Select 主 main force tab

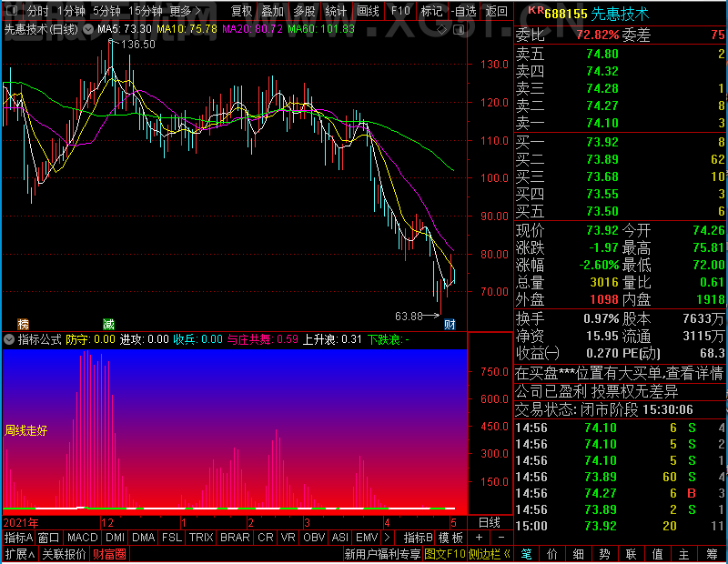point(684,554)
